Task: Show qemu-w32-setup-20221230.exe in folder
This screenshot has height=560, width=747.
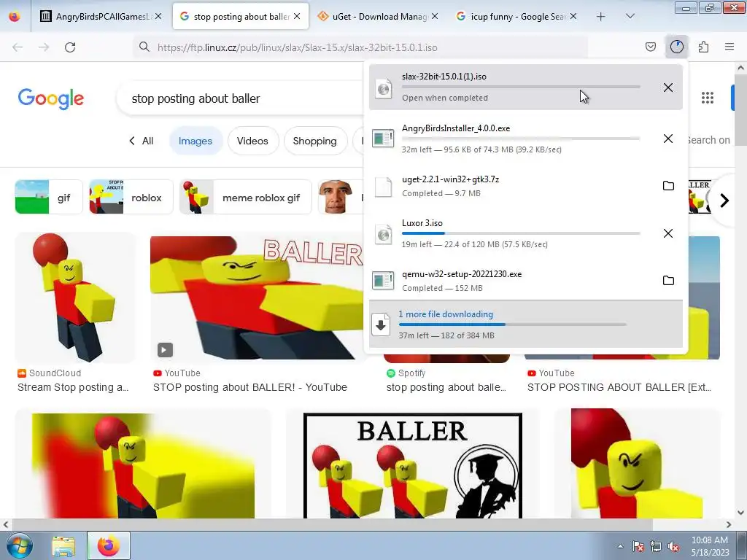Action: tap(668, 281)
